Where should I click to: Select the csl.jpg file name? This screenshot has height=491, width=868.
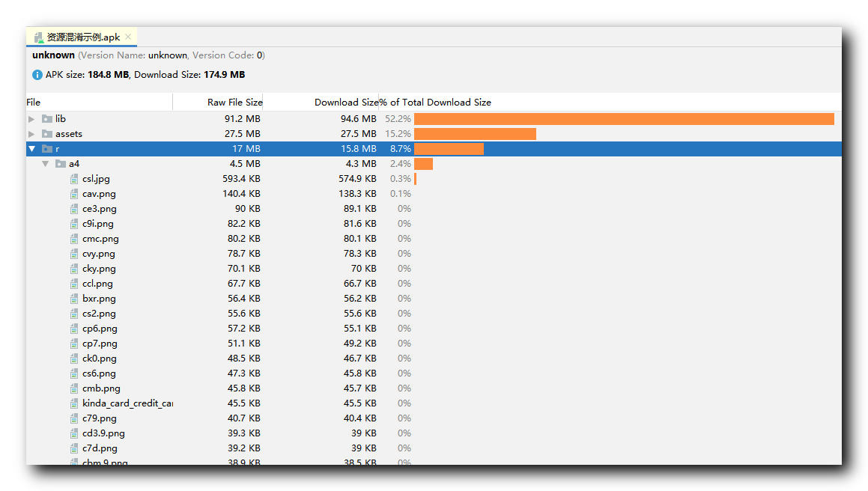[96, 179]
